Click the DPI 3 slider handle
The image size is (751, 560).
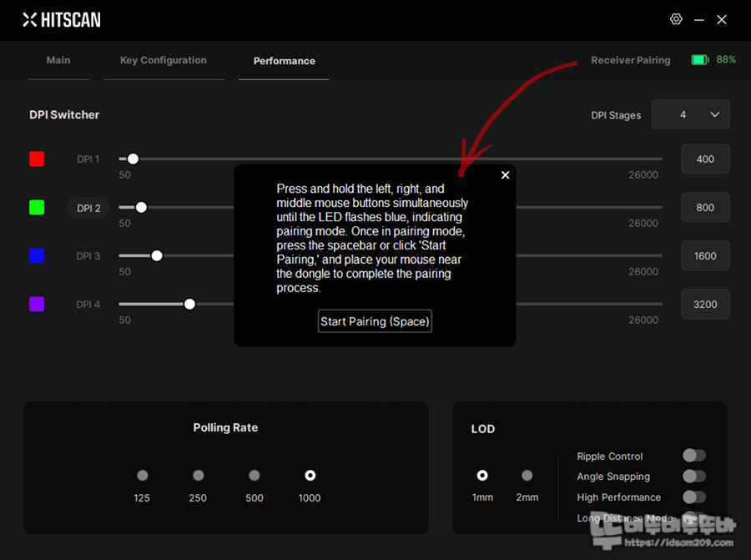pos(157,256)
